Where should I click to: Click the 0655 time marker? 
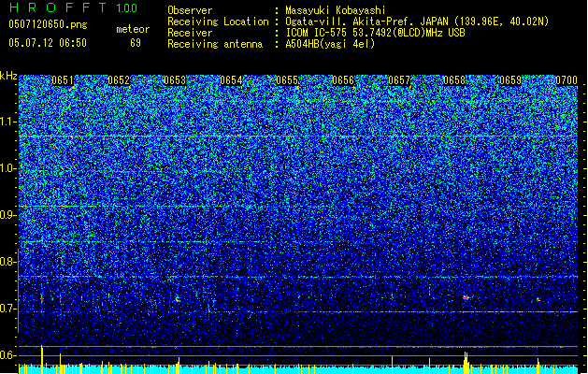tap(287, 80)
